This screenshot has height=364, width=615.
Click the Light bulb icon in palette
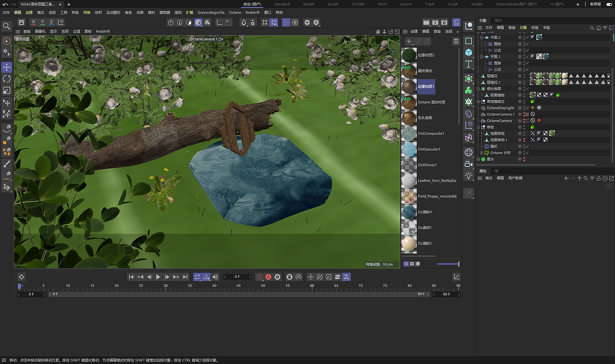(468, 176)
